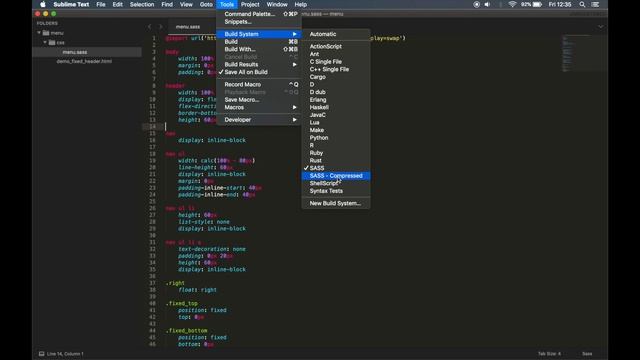This screenshot has width=640, height=360.
Task: Collapse the menu folder in sidebar
Action: coord(39,33)
